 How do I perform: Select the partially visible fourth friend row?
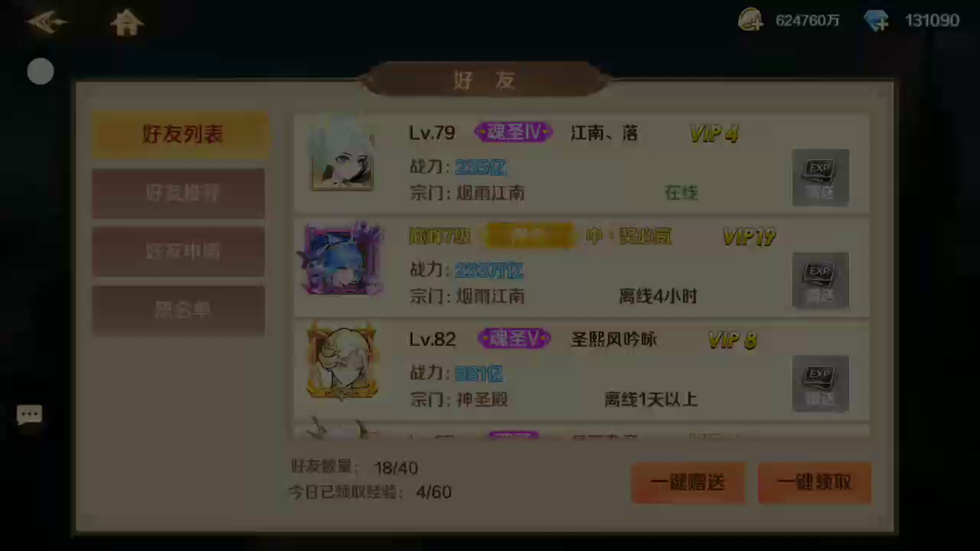pyautogui.click(x=582, y=431)
